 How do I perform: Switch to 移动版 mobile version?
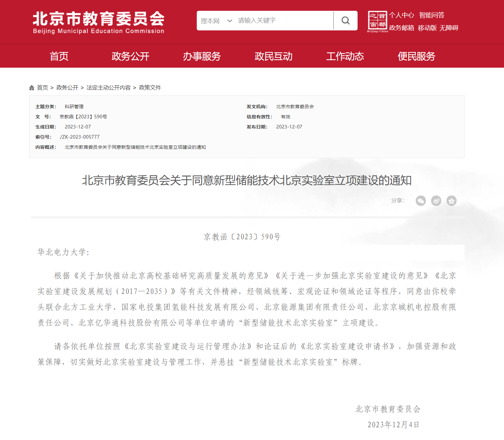tap(427, 28)
